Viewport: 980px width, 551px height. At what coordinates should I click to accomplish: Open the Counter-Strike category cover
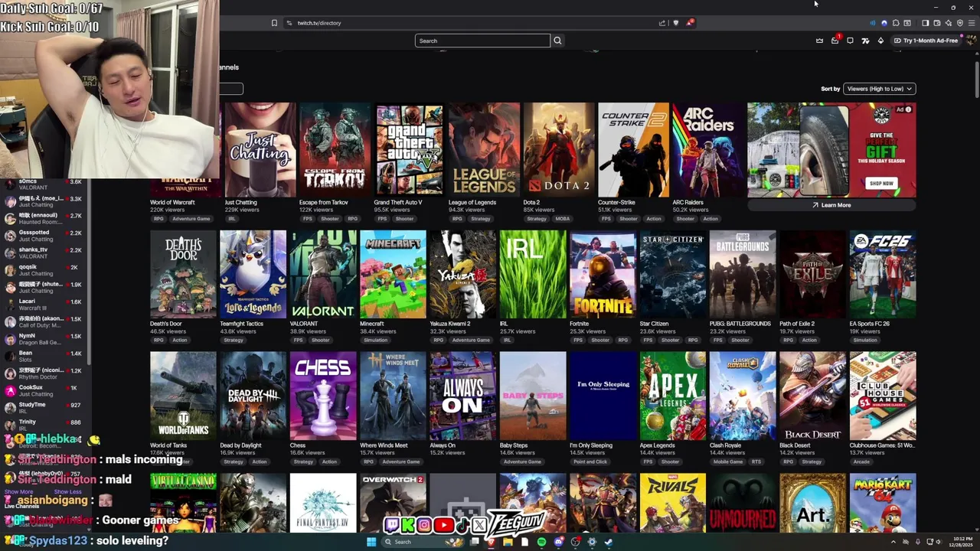633,150
